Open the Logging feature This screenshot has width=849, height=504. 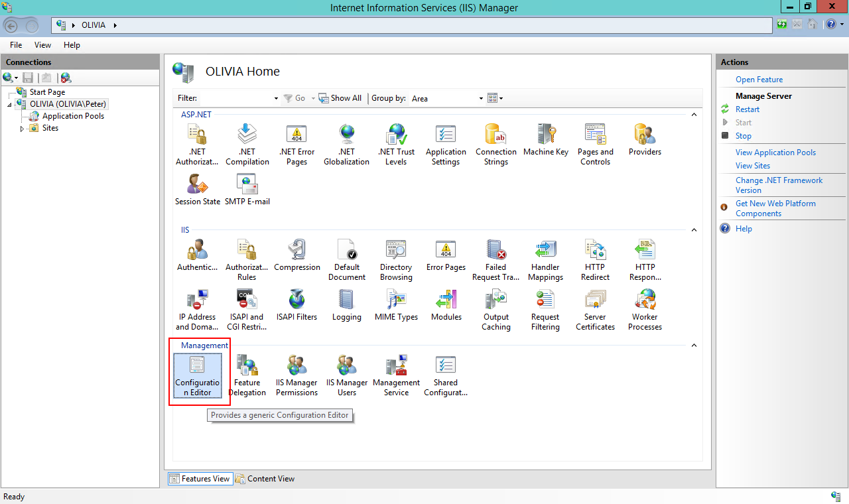point(346,305)
